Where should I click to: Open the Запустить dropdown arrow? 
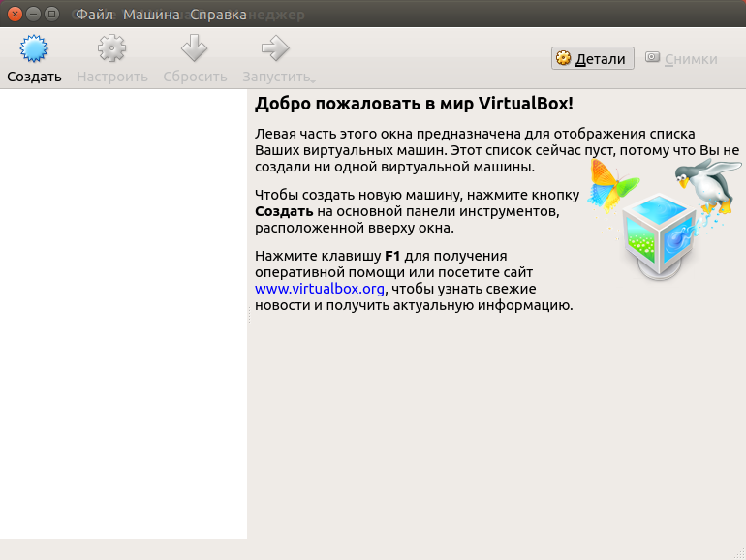pos(313,80)
